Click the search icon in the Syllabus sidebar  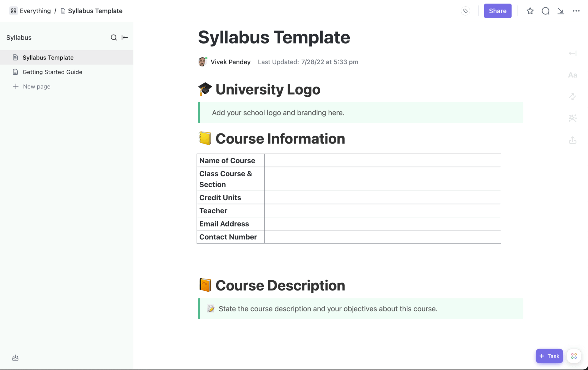point(114,37)
